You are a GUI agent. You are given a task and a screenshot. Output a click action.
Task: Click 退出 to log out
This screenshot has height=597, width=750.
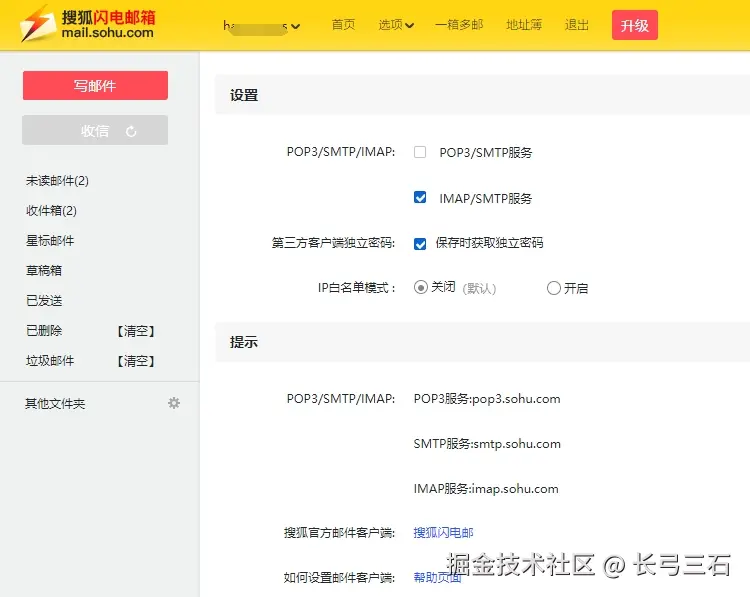(x=576, y=25)
